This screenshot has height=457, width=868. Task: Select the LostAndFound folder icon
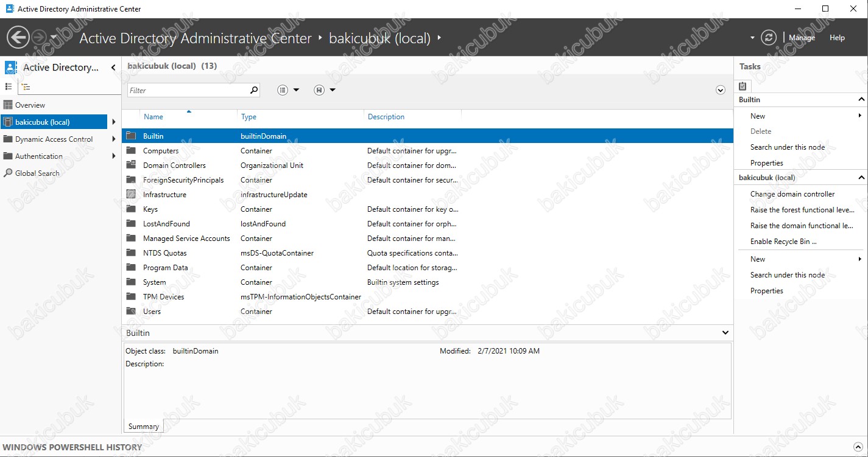(x=131, y=223)
